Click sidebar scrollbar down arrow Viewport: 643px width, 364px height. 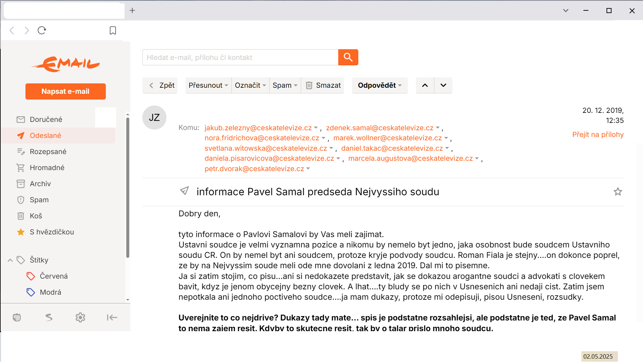(128, 300)
